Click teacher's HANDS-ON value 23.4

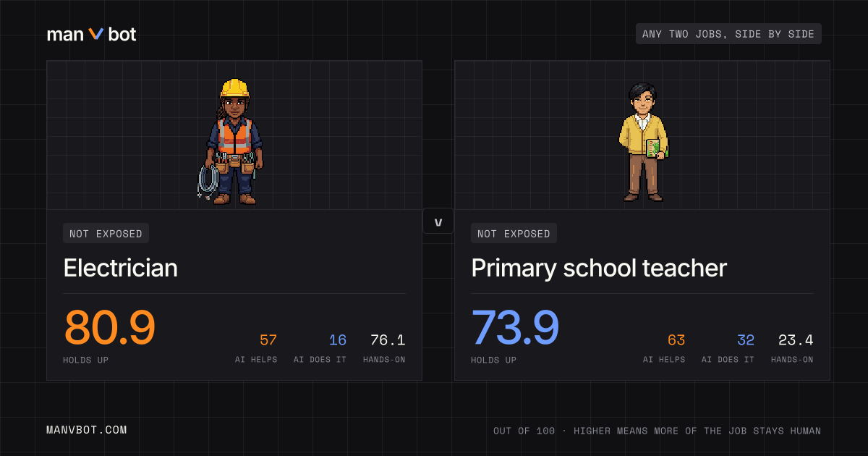click(x=796, y=340)
